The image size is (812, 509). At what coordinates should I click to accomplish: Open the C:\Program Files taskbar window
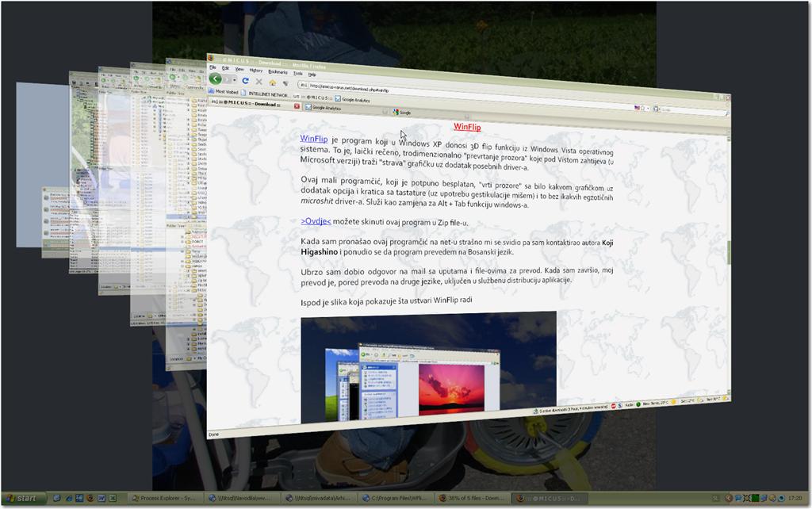[x=395, y=498]
